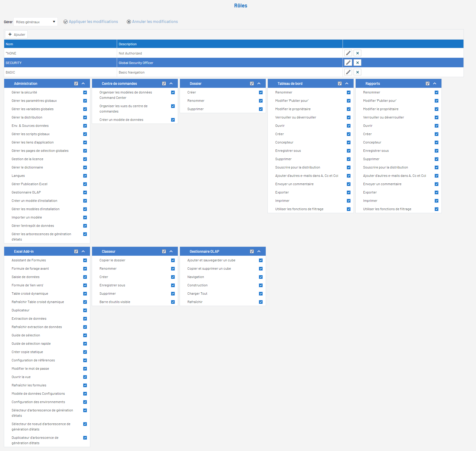Uncheck 'Duplicateur' in Excel Add-in
Screen dimensions: 476x451
85,310
